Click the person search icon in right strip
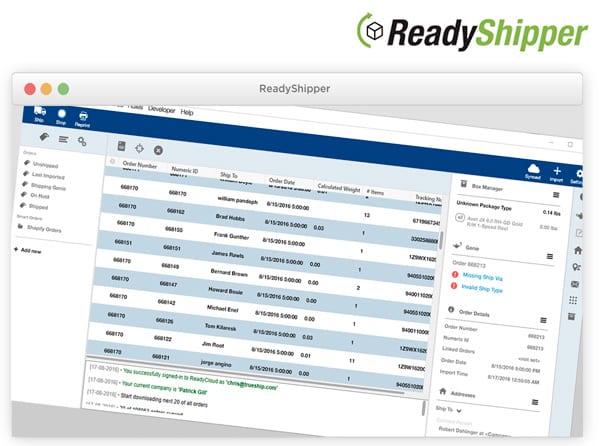 pos(576,267)
